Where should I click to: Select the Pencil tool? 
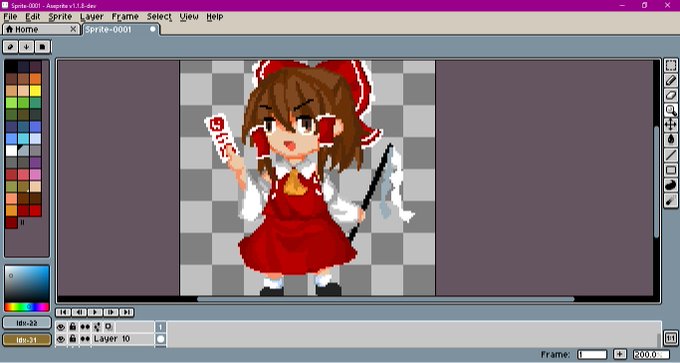670,80
